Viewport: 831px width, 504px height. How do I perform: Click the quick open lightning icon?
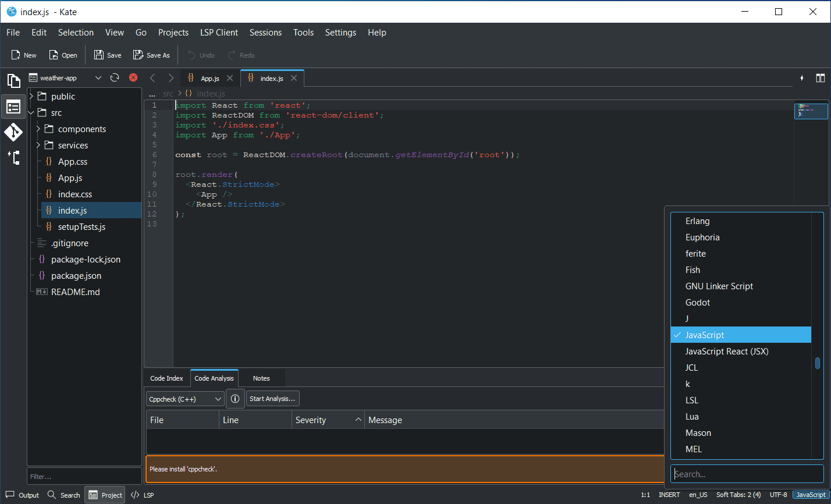pyautogui.click(x=802, y=78)
